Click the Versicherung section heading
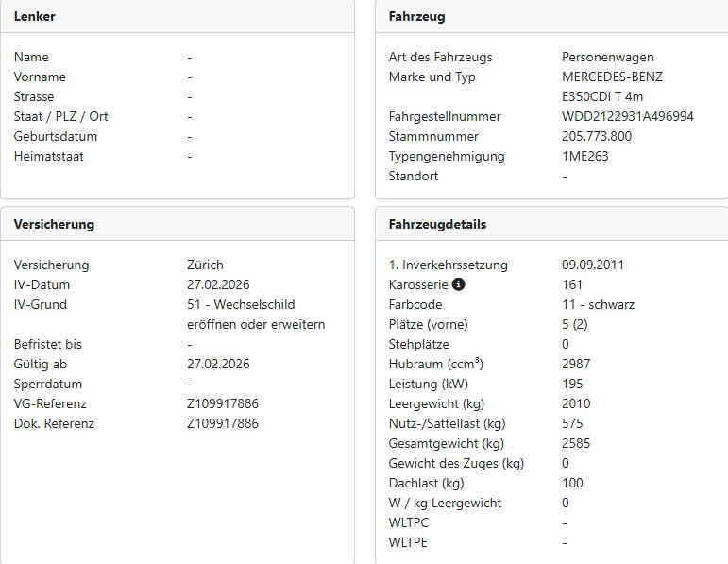The image size is (728, 564). 54,224
